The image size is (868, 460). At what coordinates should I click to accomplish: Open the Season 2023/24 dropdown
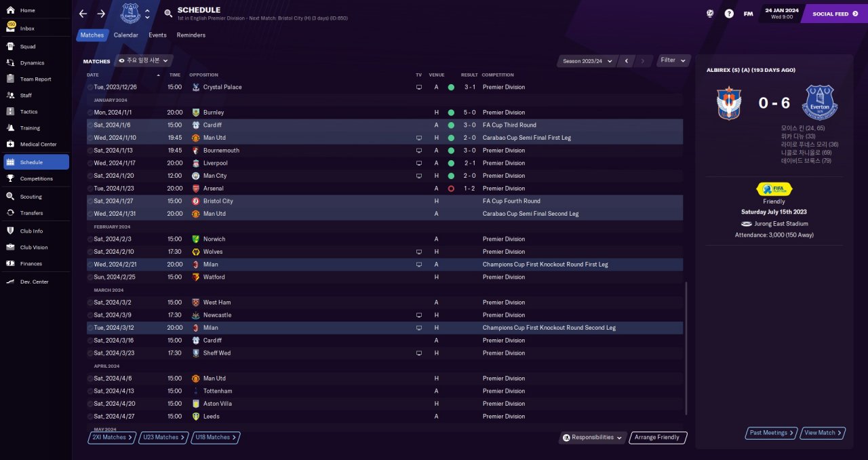coord(587,61)
